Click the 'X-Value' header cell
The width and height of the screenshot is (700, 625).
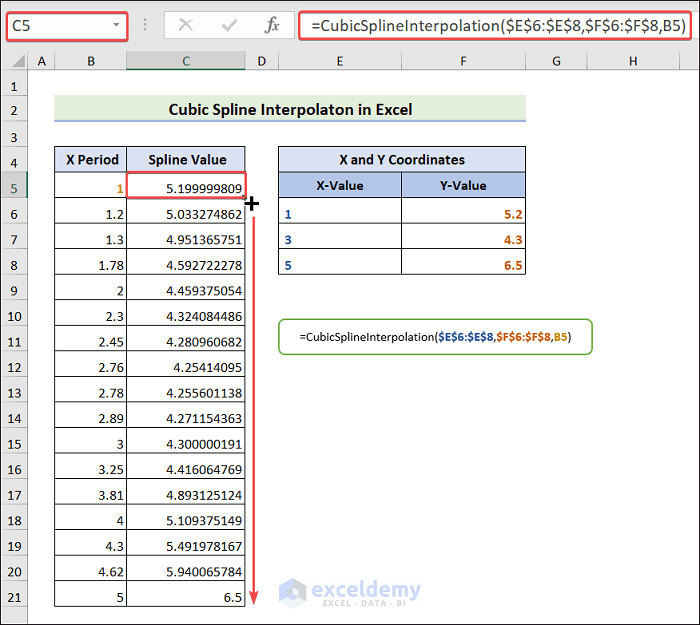340,185
